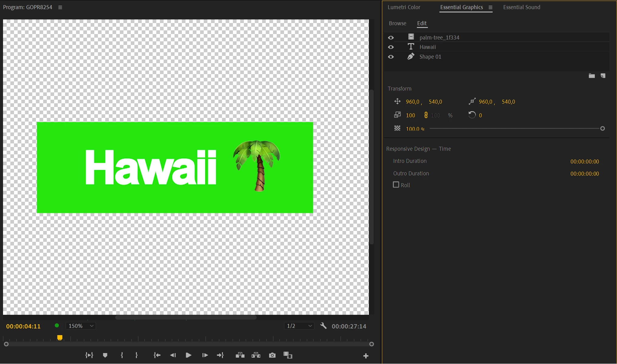The height and width of the screenshot is (364, 617).
Task: Click the Play button in transport controls
Action: (188, 355)
